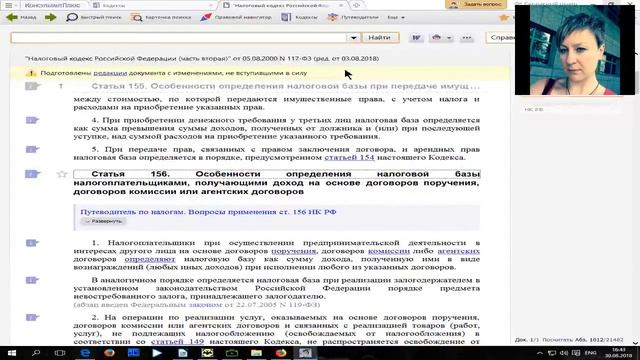Screen dimensions: 640x360
Task: Open a new tab with plus button
Action: coord(356,5)
